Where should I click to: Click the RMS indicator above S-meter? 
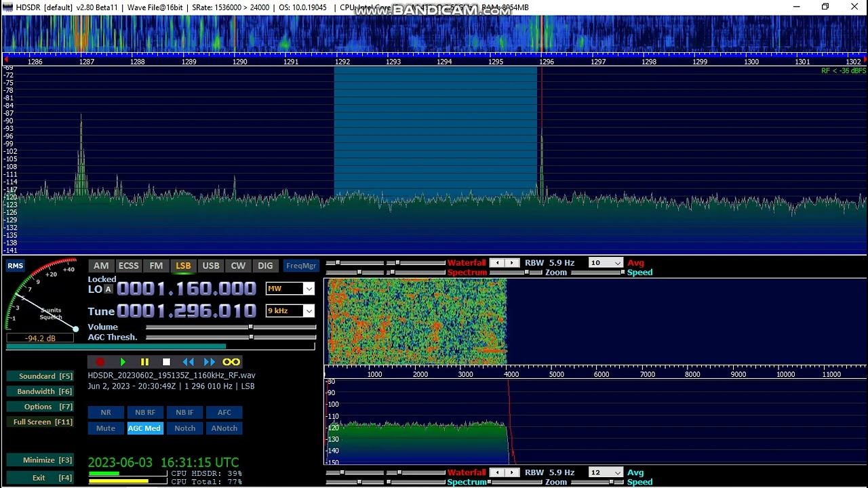click(15, 266)
